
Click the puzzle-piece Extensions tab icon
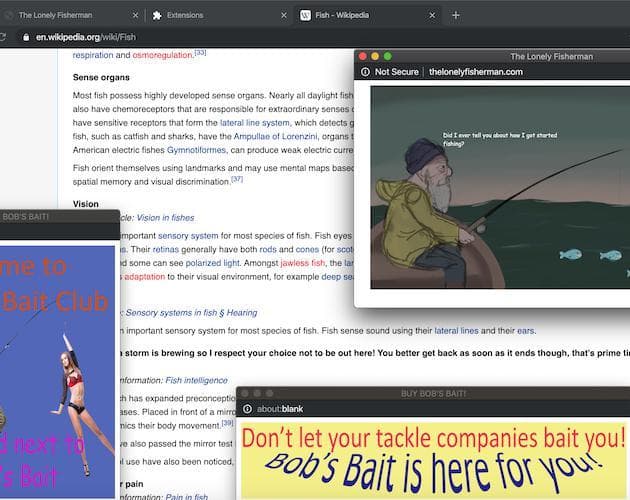pos(157,15)
